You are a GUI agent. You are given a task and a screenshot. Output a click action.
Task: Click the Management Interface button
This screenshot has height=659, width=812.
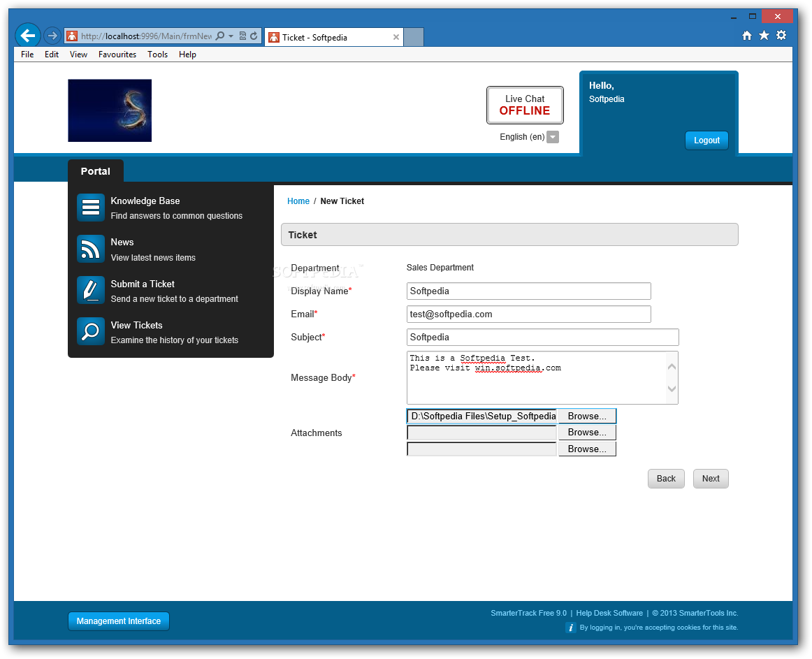[119, 621]
